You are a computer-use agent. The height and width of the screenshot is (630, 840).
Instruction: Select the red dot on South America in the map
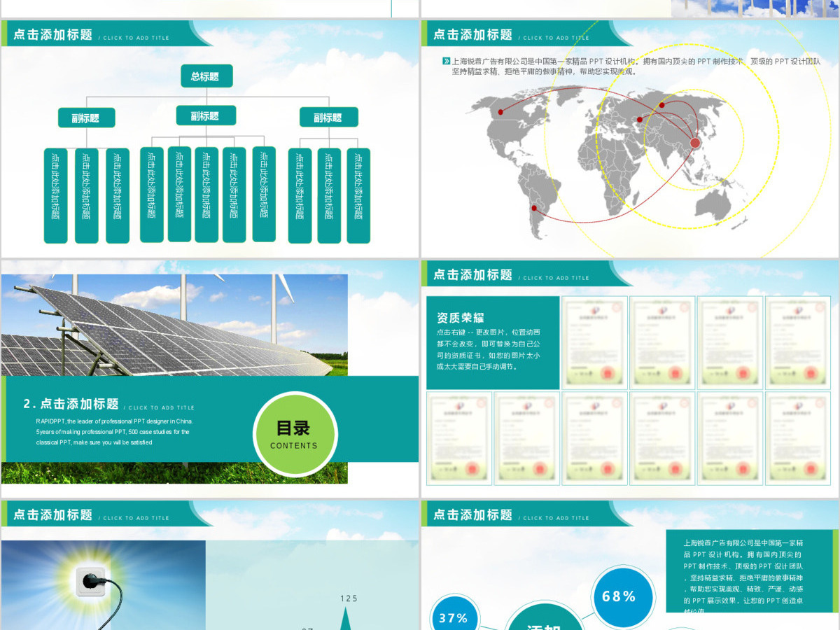(535, 208)
